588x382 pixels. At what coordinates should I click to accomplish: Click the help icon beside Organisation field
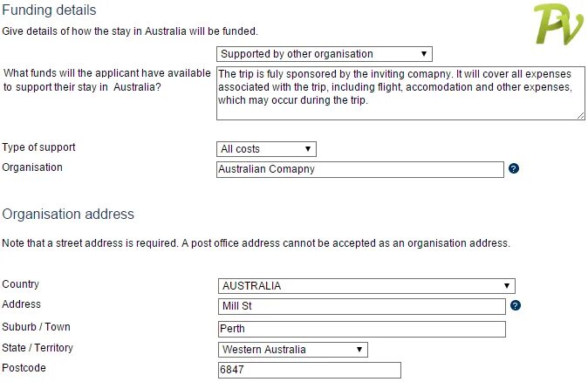[x=513, y=168]
